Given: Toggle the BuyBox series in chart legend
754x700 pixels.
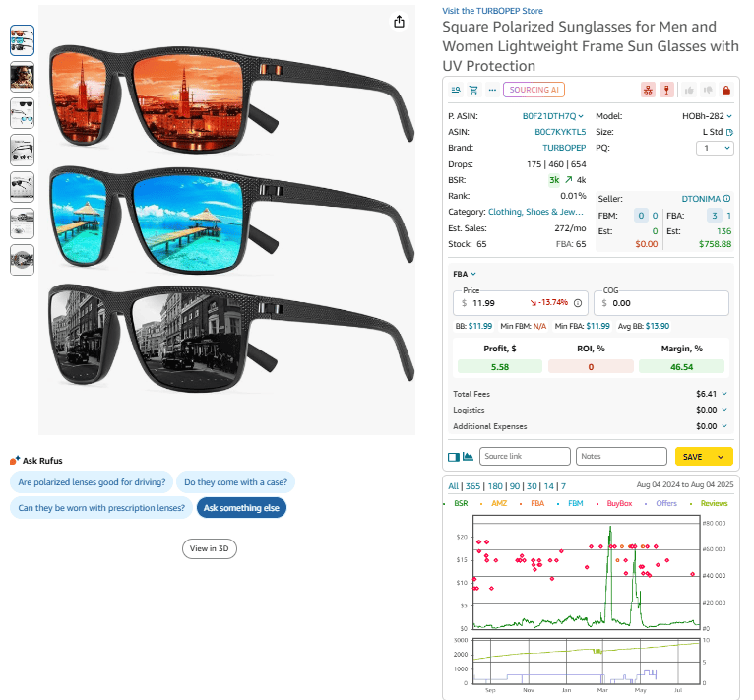Looking at the screenshot, I should (619, 503).
